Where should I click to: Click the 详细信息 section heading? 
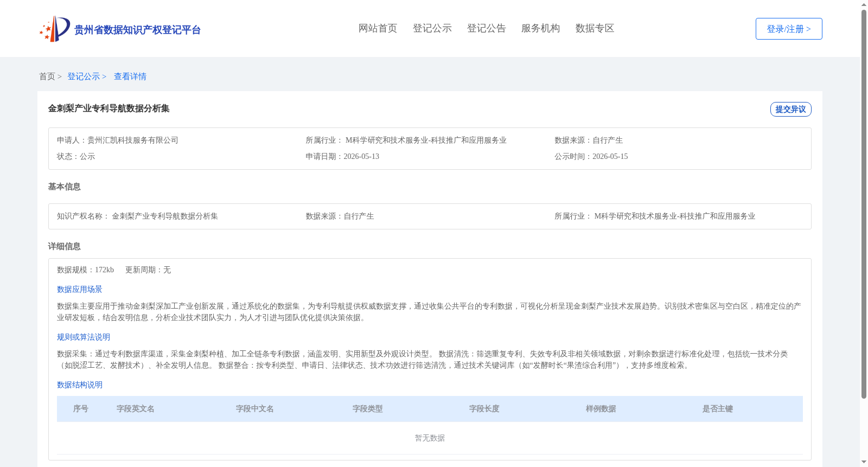tap(64, 246)
